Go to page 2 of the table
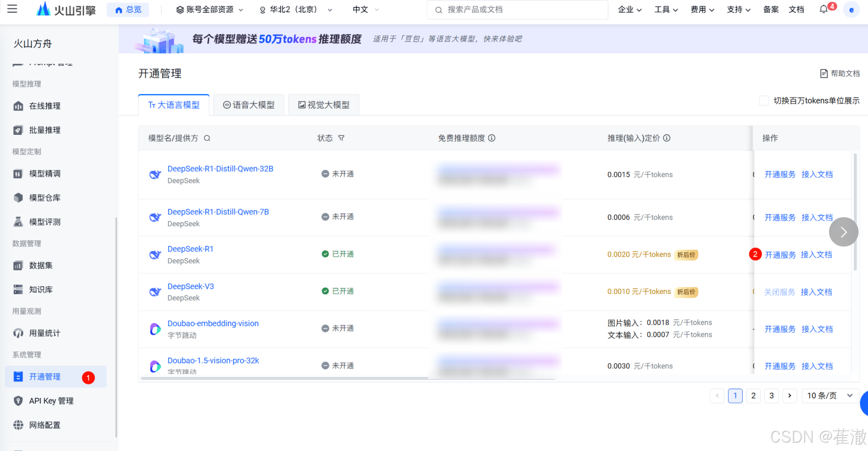The image size is (868, 451). coord(753,396)
